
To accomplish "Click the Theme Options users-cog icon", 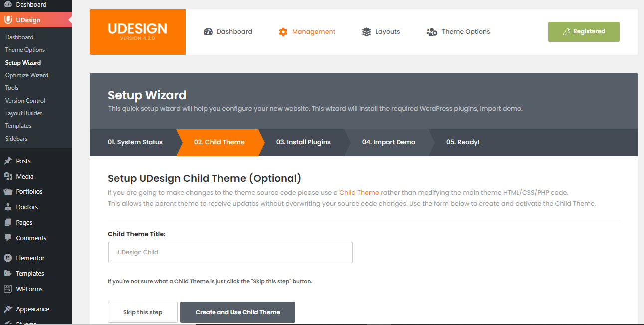I will tap(432, 32).
